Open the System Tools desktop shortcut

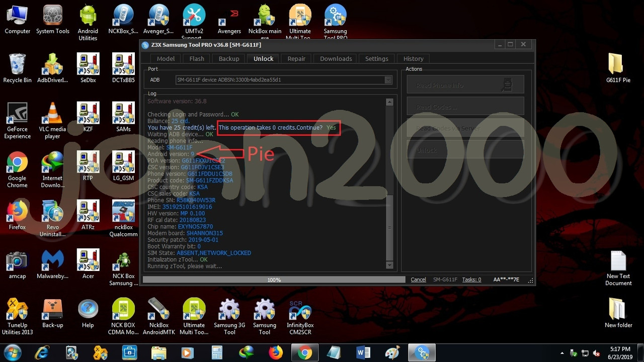point(52,20)
